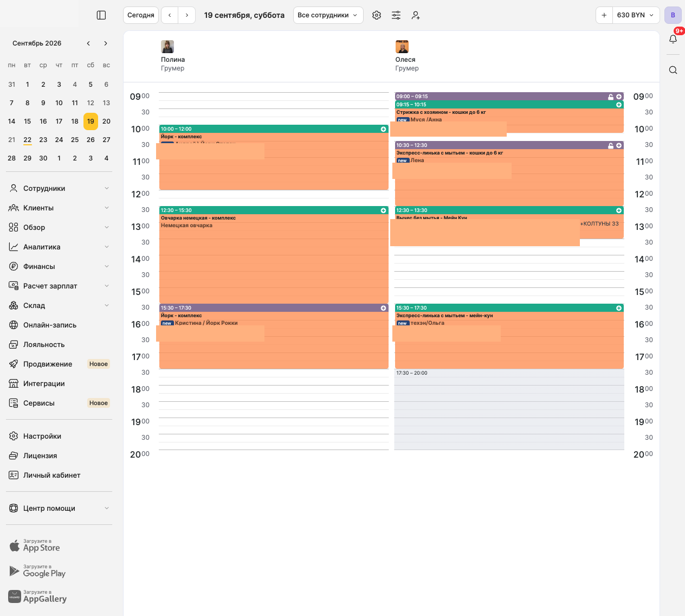Open the Онлайн-запись menu item
This screenshot has height=616, width=685.
pyautogui.click(x=60, y=325)
